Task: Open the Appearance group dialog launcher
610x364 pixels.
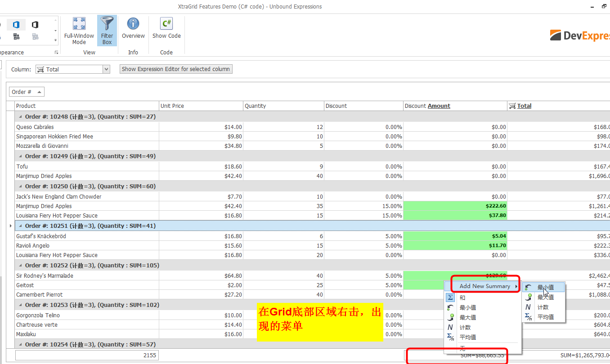Action: (57, 53)
